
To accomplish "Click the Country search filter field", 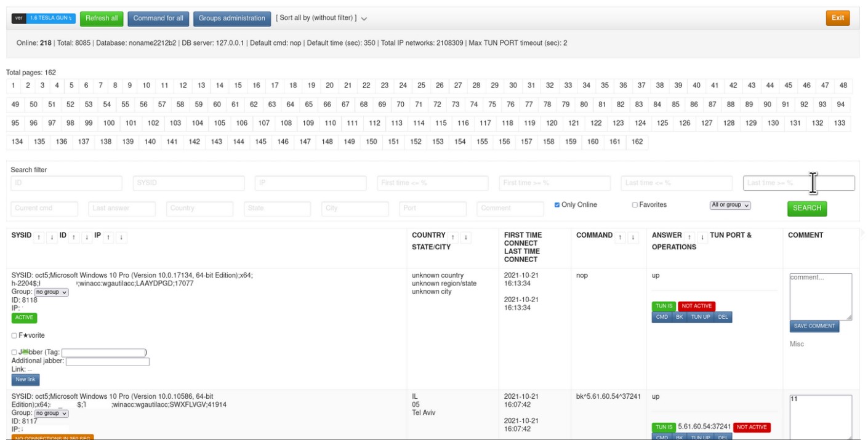I will (199, 209).
